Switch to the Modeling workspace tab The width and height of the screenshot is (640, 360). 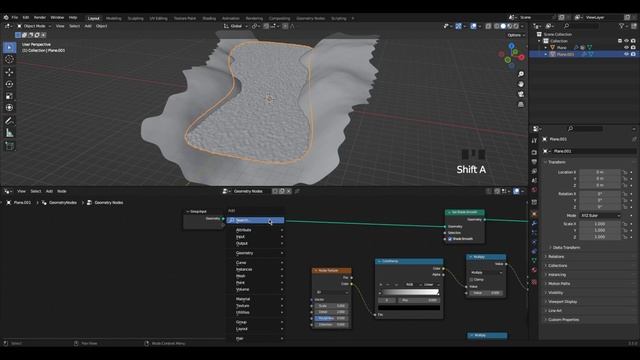point(113,18)
